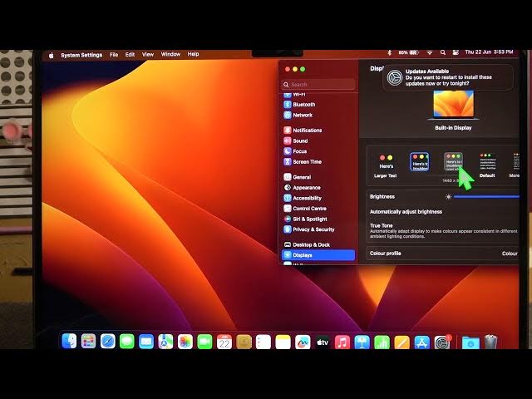Select Control Centre in the sidebar
The width and height of the screenshot is (532, 399).
click(318, 209)
